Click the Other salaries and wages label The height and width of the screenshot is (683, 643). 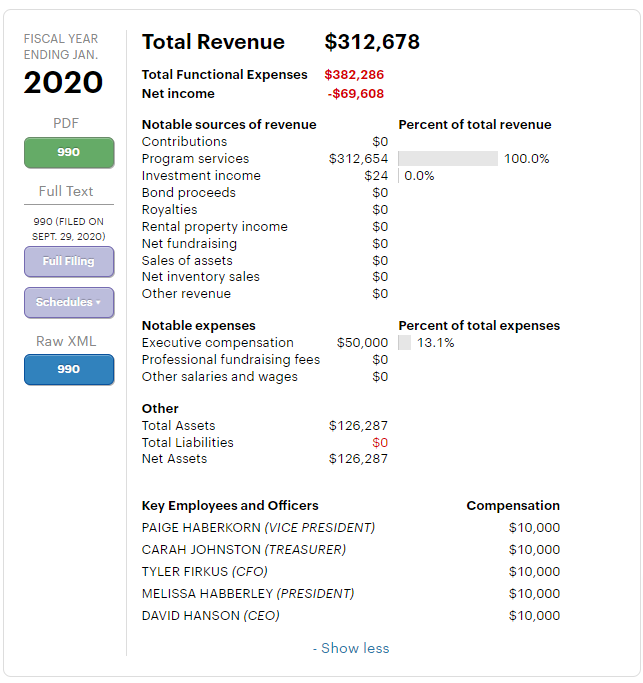[x=220, y=377]
